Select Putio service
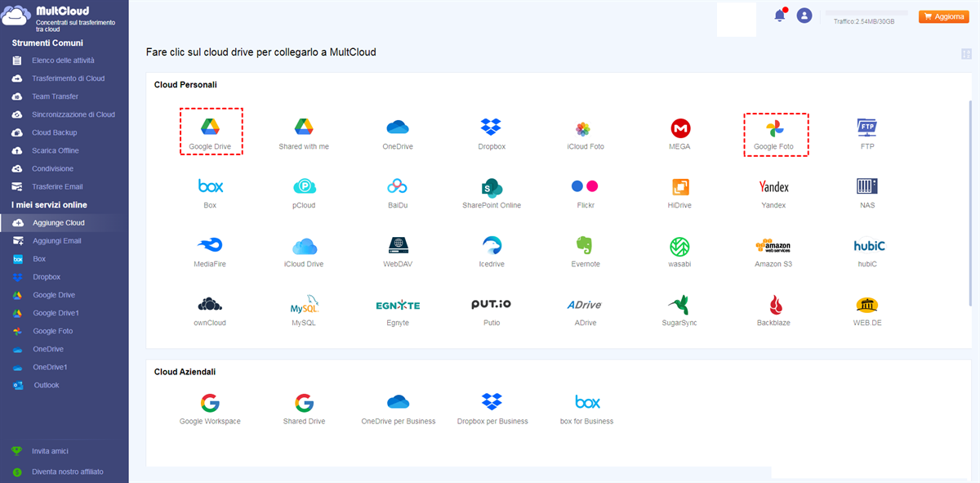The width and height of the screenshot is (980, 483). [492, 304]
